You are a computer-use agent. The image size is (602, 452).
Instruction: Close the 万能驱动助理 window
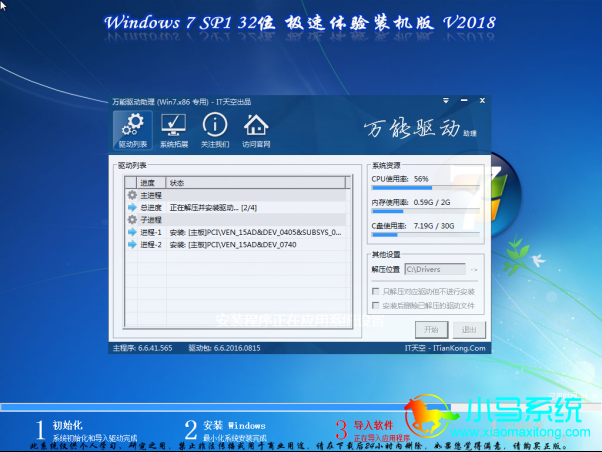(x=482, y=101)
